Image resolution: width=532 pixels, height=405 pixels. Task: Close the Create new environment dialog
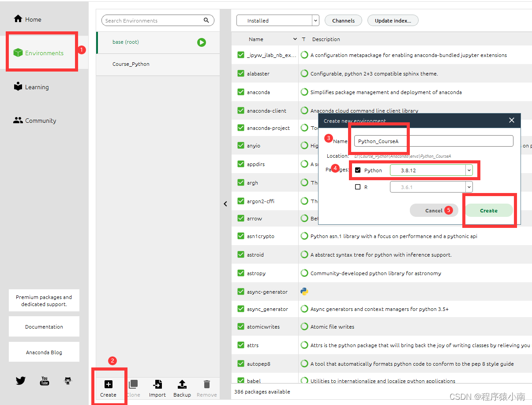(x=512, y=120)
